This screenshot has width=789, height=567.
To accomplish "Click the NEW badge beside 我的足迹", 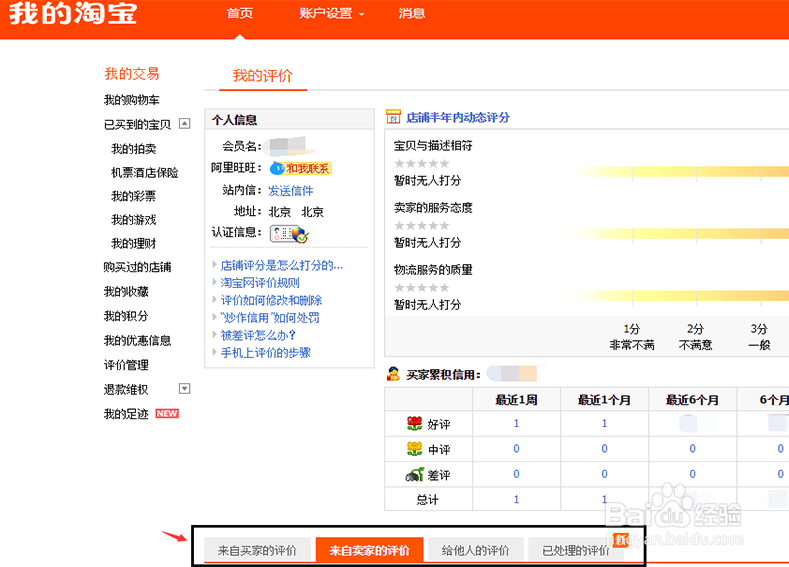I will point(167,414).
